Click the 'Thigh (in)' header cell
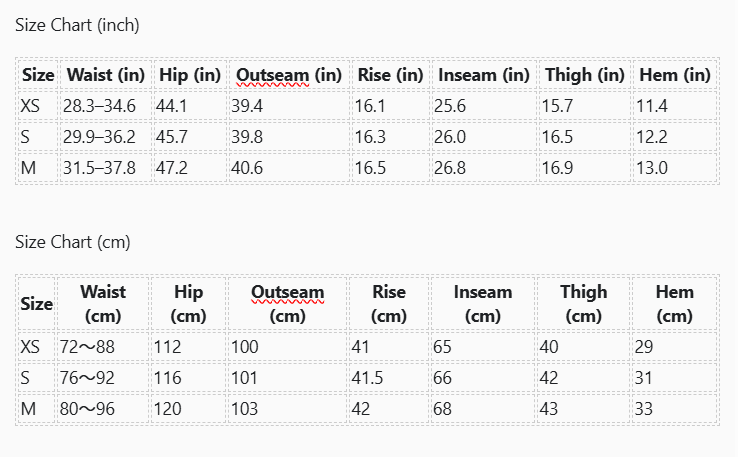The image size is (738, 457). tap(585, 75)
